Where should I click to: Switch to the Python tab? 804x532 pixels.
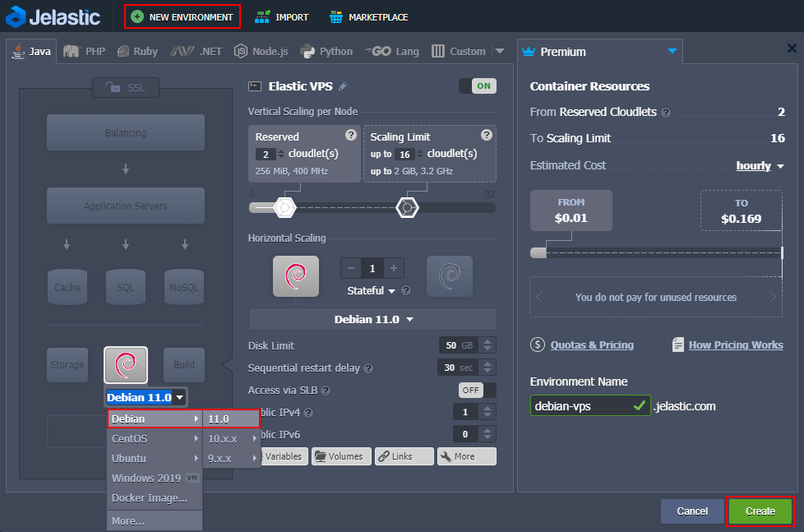point(326,51)
